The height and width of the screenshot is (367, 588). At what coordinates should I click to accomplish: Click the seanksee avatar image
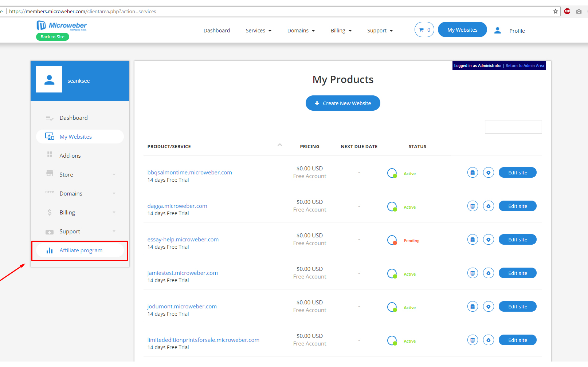(49, 79)
